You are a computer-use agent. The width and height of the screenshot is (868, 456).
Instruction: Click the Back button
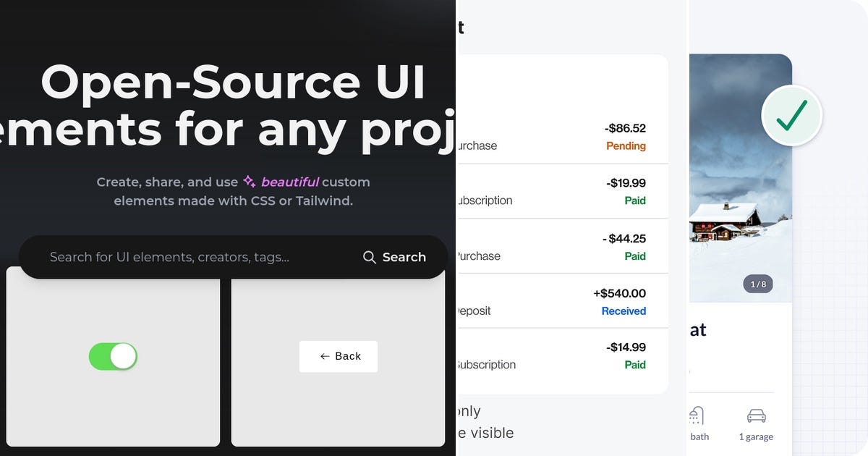(339, 356)
